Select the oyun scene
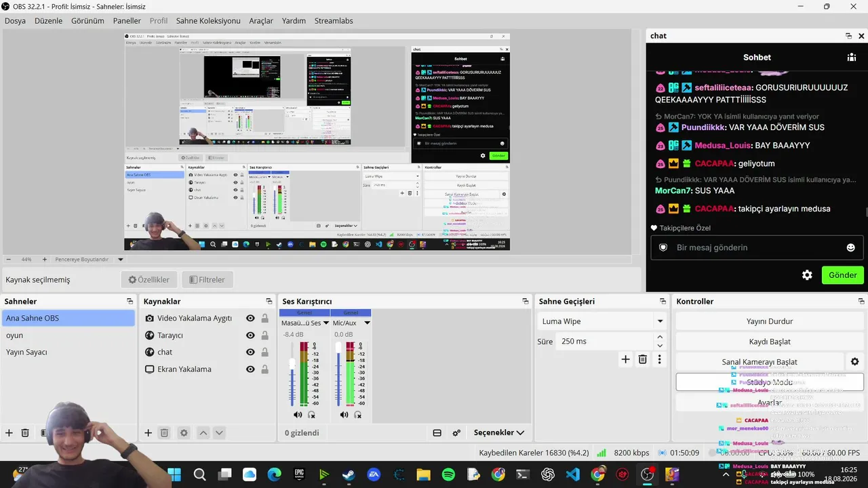Viewport: 868px width, 488px height. [x=68, y=335]
